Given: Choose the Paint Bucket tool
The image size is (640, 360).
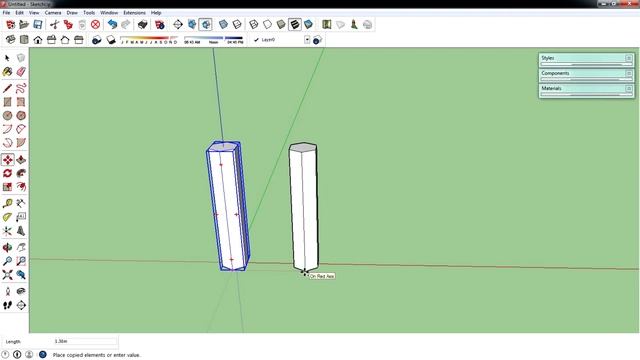Looking at the screenshot, I should [7, 72].
